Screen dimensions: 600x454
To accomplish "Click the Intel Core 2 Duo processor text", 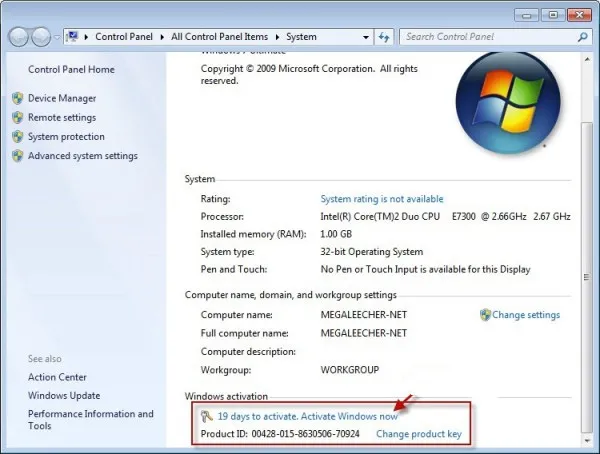I will (445, 216).
